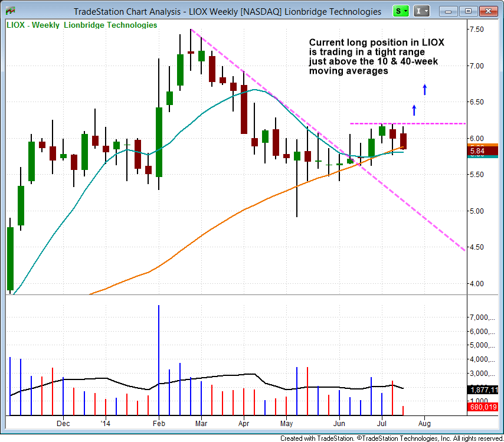This screenshot has width=504, height=442.
Task: Click the 5.84 last price tag
Action: click(483, 150)
